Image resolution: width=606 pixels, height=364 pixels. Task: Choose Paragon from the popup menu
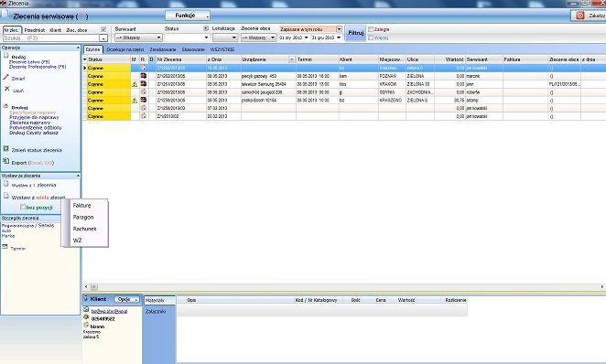coord(83,217)
